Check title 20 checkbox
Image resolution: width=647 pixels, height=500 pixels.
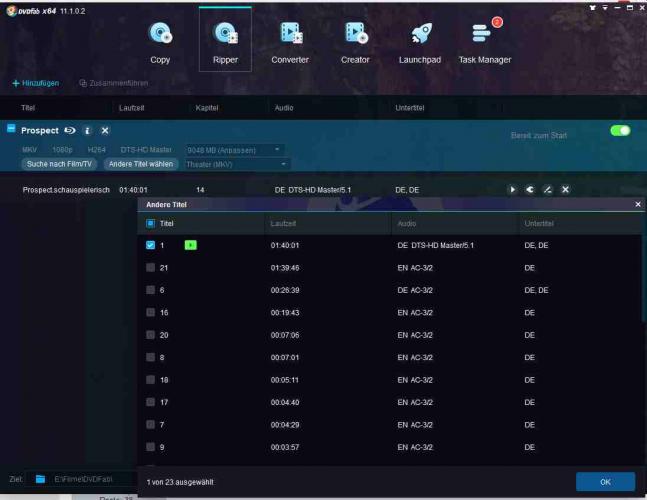pos(151,335)
